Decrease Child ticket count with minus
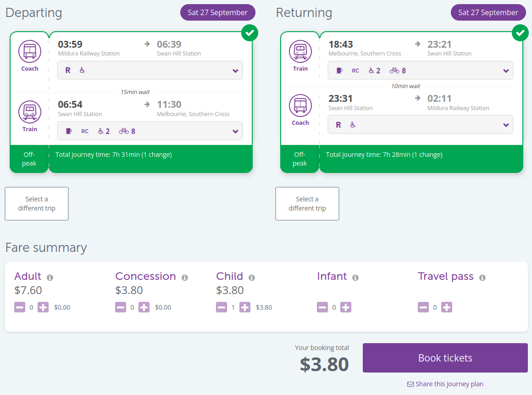Viewport: 532px width, 395px height. point(222,307)
